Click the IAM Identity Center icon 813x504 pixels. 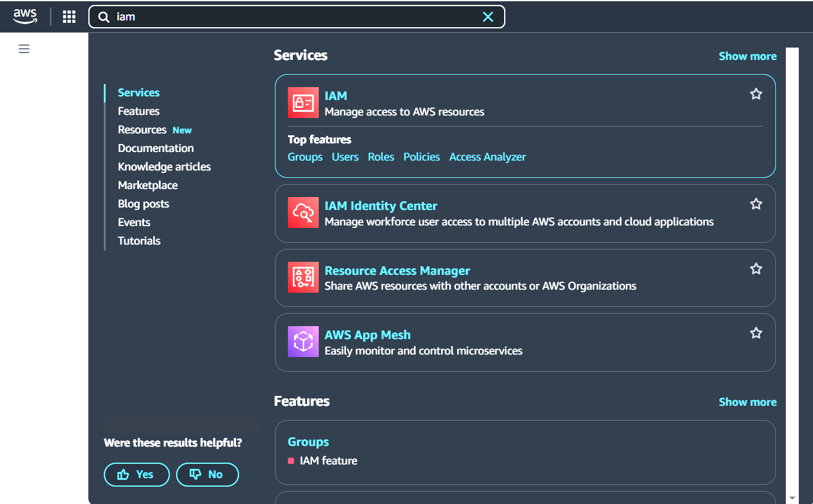[303, 213]
